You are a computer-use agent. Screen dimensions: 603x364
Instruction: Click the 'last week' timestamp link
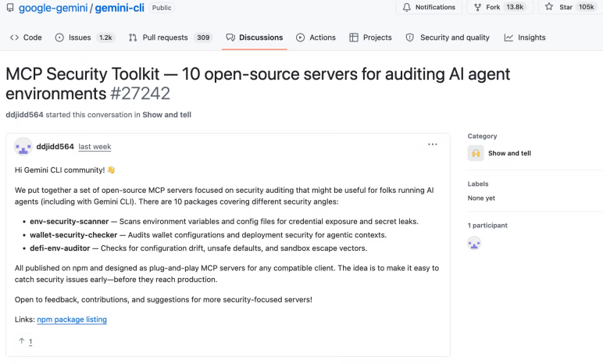95,147
